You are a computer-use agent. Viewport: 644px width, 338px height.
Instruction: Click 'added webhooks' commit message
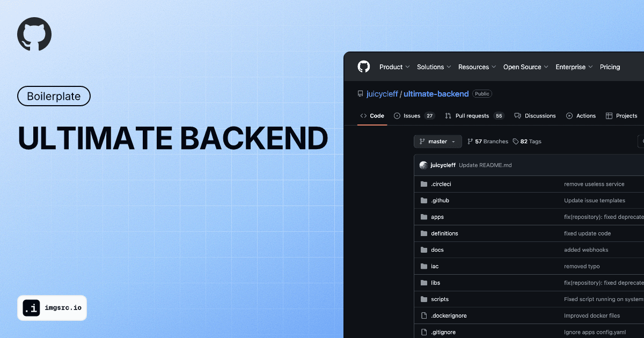coord(586,250)
